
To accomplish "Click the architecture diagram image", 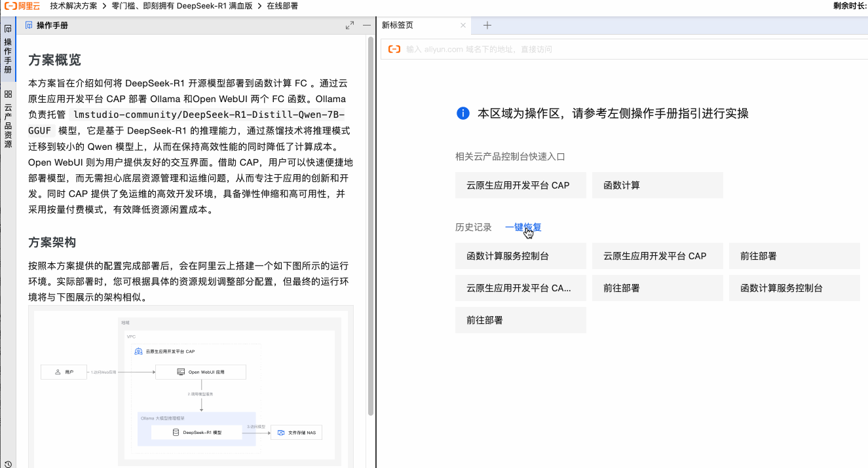I will tap(191, 386).
